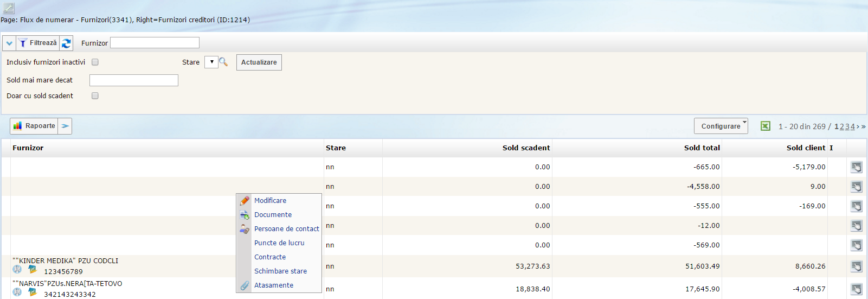868x299 pixels.
Task: Go to page 3 of results
Action: tap(847, 126)
